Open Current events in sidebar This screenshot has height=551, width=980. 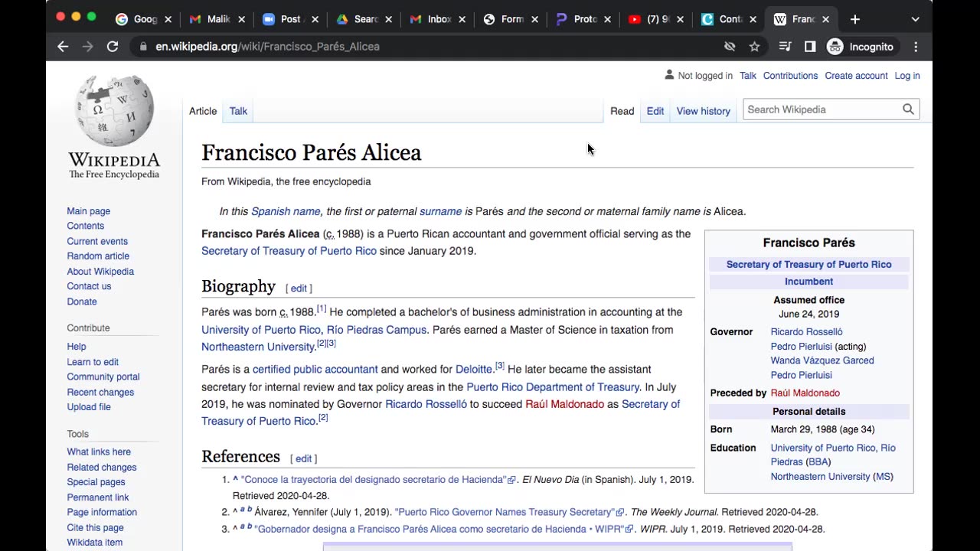coord(97,241)
